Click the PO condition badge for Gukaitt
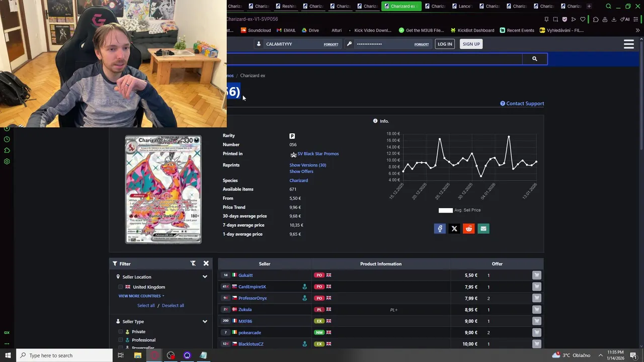This screenshot has height=362, width=644. (x=319, y=275)
